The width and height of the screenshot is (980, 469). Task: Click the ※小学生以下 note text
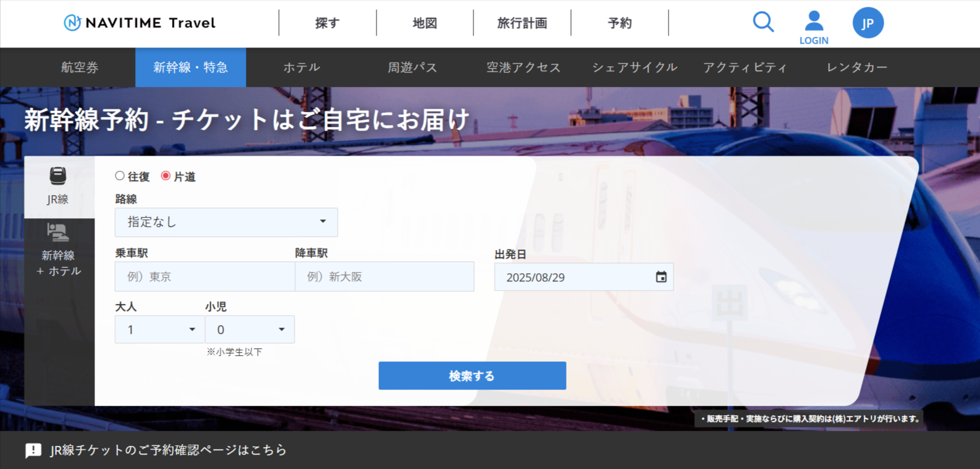(235, 352)
